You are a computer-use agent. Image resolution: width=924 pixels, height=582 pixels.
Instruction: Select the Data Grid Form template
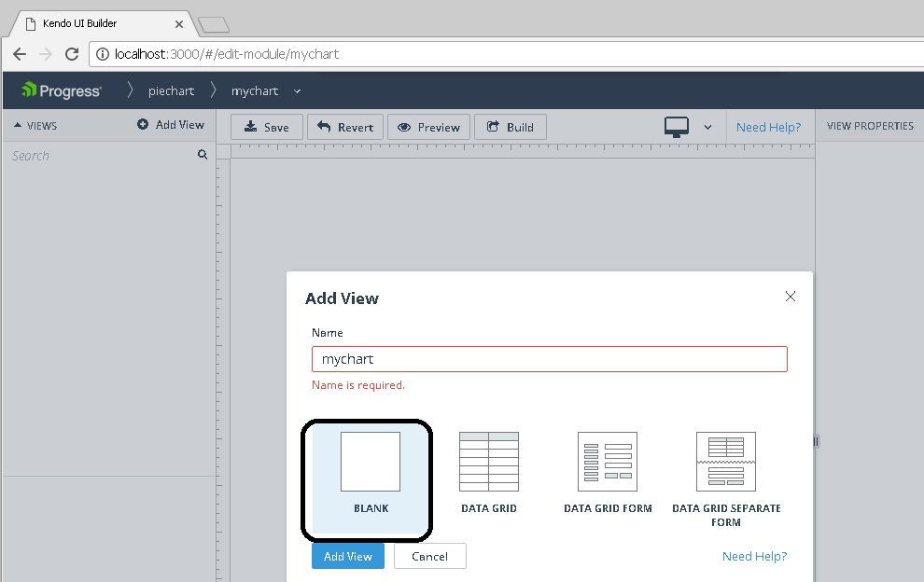[608, 473]
